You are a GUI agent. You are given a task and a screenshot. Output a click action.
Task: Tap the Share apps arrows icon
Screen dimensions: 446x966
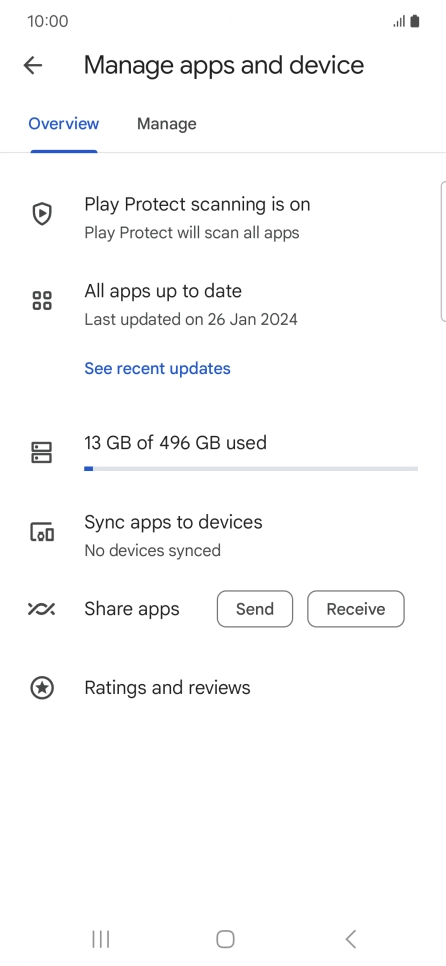(42, 609)
